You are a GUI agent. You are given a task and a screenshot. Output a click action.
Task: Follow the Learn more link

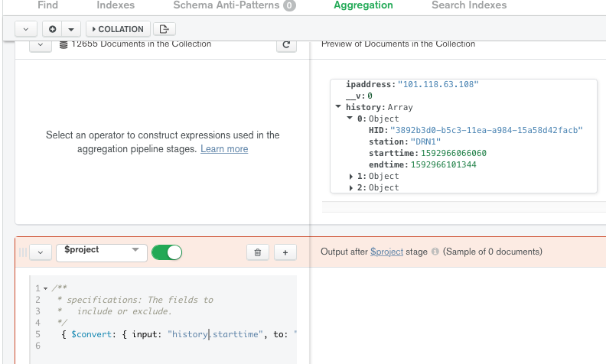[x=224, y=149]
